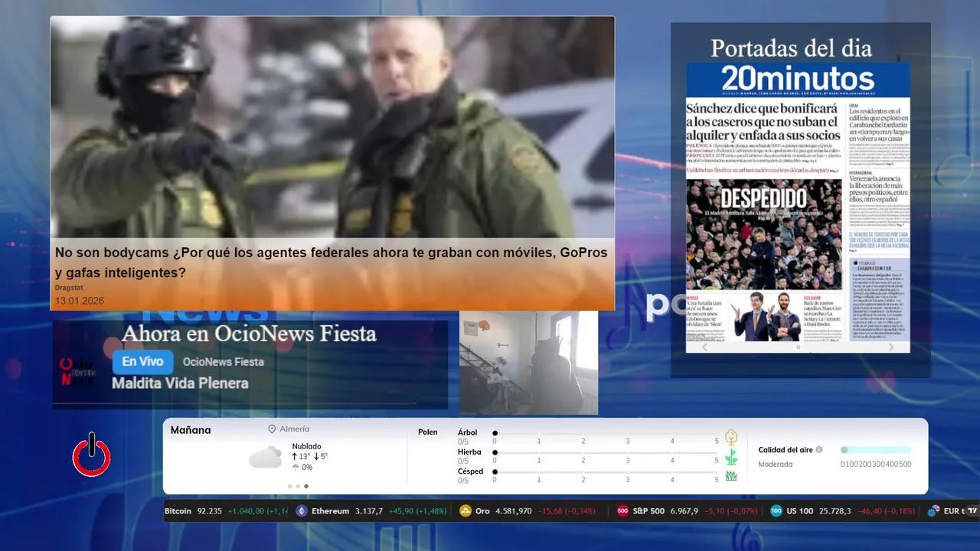The width and height of the screenshot is (980, 551).
Task: Click the umbrella rain chance icon
Action: pos(296,467)
